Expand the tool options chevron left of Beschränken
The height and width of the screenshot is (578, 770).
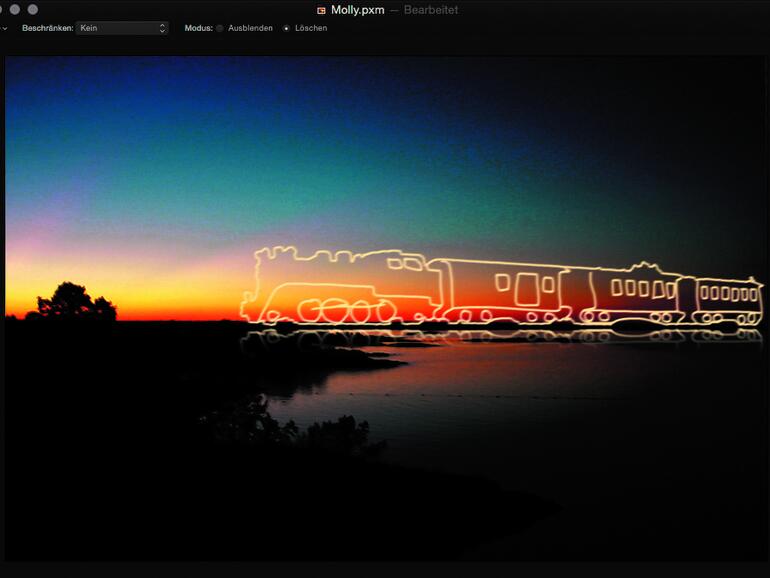(4, 28)
